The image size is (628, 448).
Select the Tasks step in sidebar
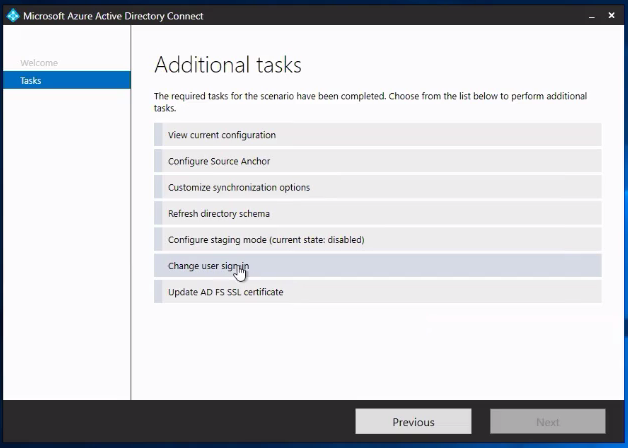[x=66, y=80]
